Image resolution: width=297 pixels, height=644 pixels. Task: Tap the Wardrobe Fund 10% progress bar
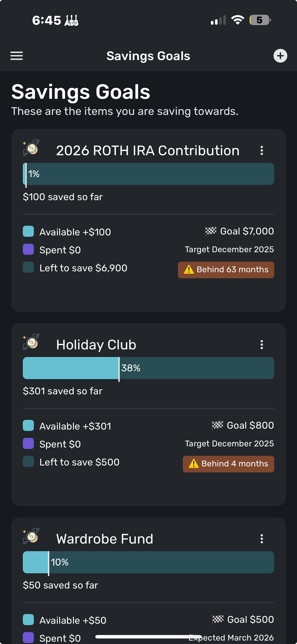coord(148,562)
